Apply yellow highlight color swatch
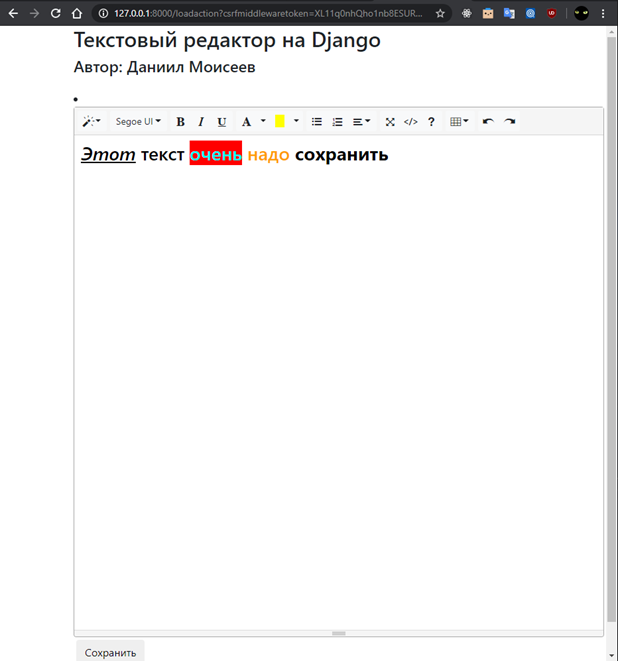 [279, 122]
